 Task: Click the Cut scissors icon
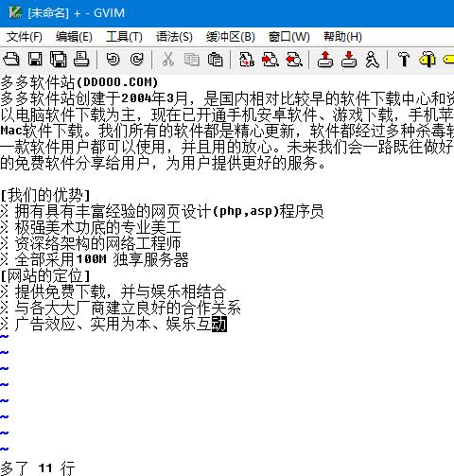pos(168,59)
